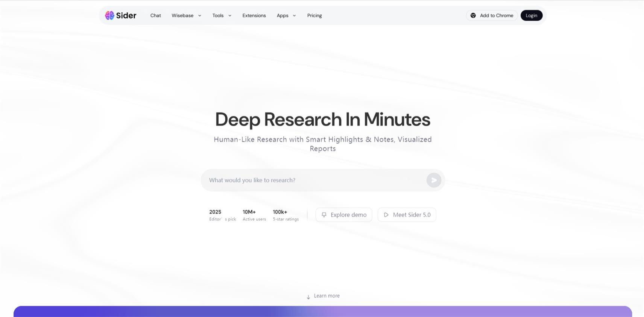
Task: Go to the Pricing page
Action: (314, 15)
